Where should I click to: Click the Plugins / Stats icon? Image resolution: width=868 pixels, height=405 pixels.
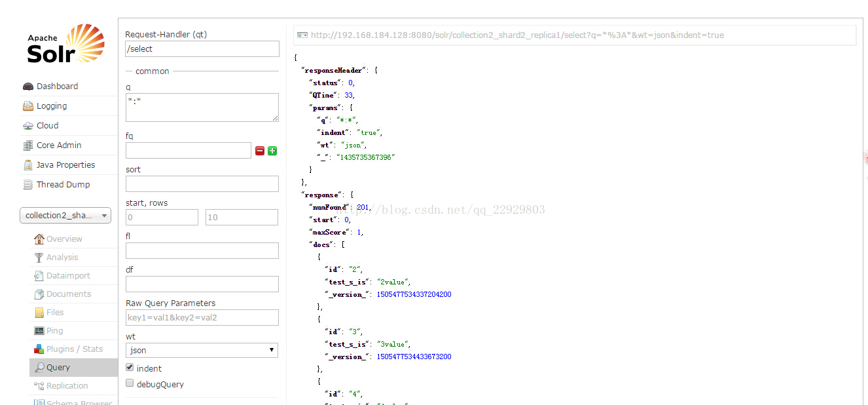point(39,349)
